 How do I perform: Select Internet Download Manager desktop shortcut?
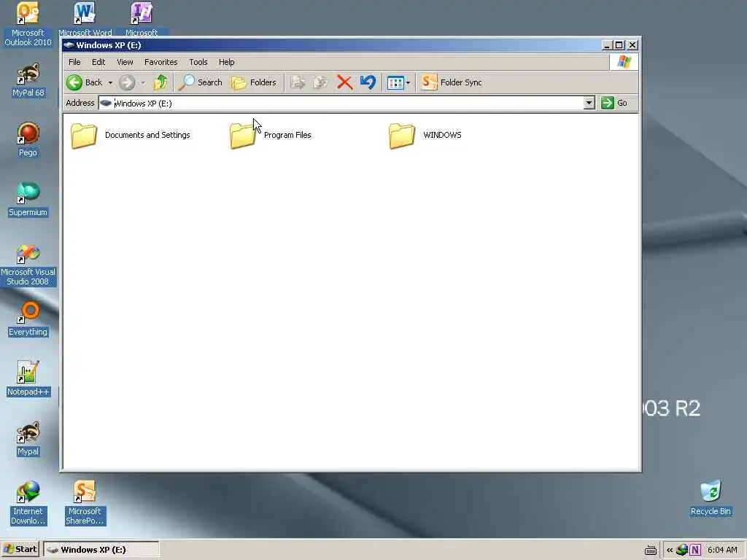click(28, 503)
